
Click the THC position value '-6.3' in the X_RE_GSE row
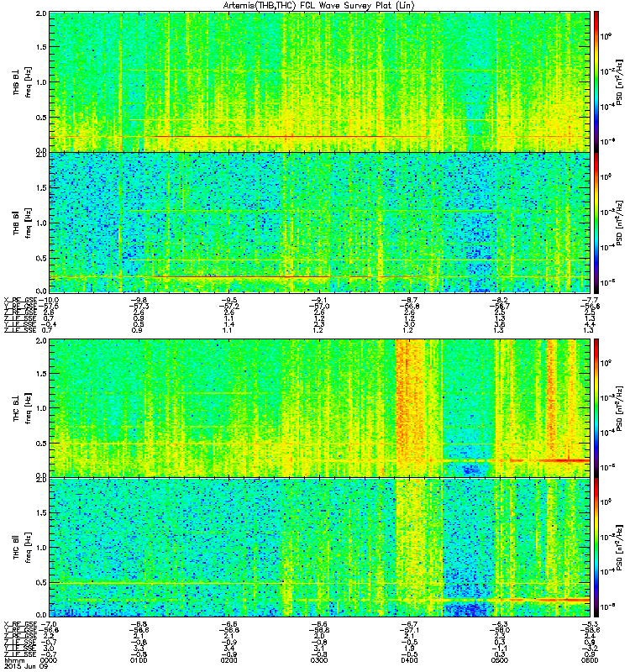coord(500,624)
